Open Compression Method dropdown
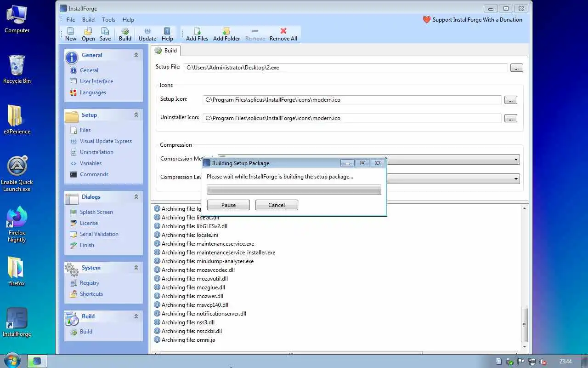The image size is (588, 368). click(x=516, y=160)
